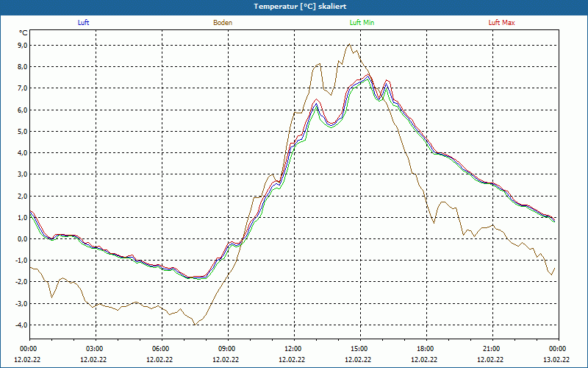The height and width of the screenshot is (368, 588).
Task: Click the 15:00 time axis label
Action: pyautogui.click(x=360, y=349)
